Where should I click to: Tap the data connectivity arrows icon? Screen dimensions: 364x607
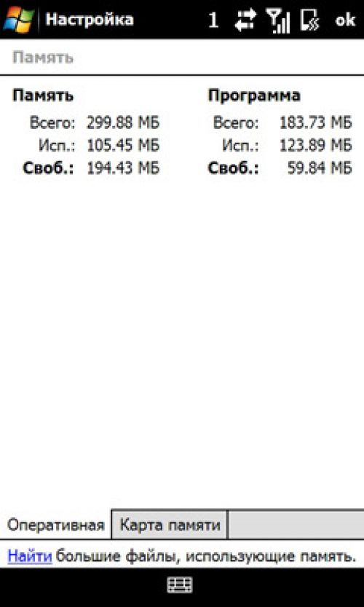click(245, 20)
